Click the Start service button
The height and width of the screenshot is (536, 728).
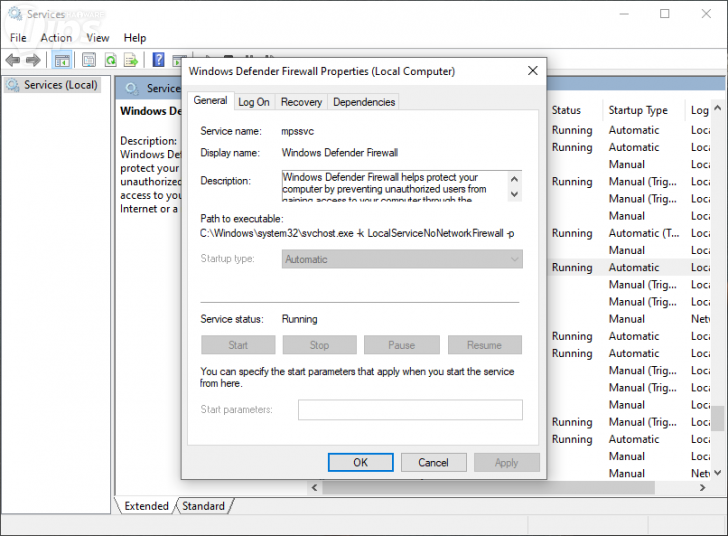238,345
